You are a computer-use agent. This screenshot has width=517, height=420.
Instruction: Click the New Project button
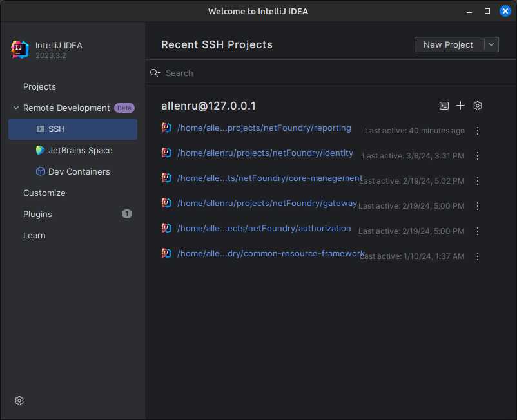[x=448, y=44]
